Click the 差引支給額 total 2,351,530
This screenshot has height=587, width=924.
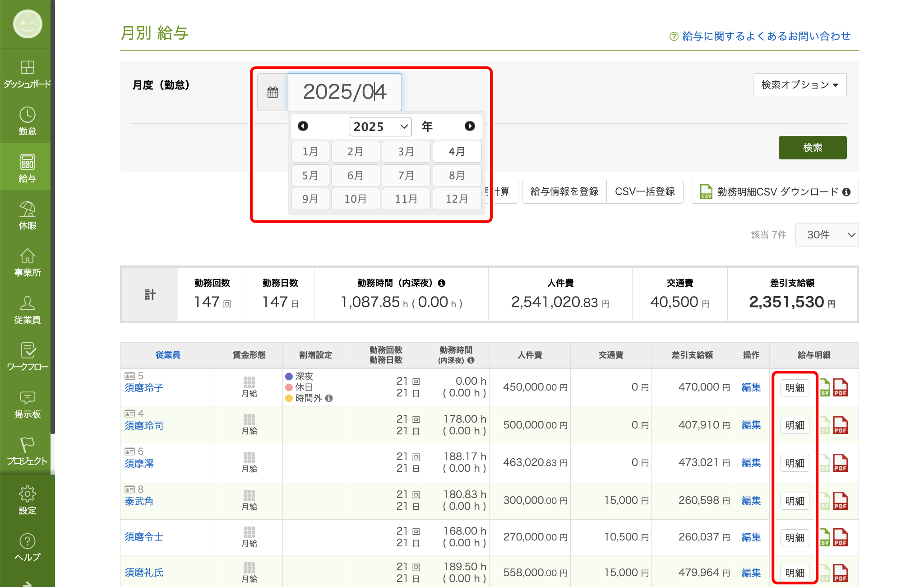point(792,302)
